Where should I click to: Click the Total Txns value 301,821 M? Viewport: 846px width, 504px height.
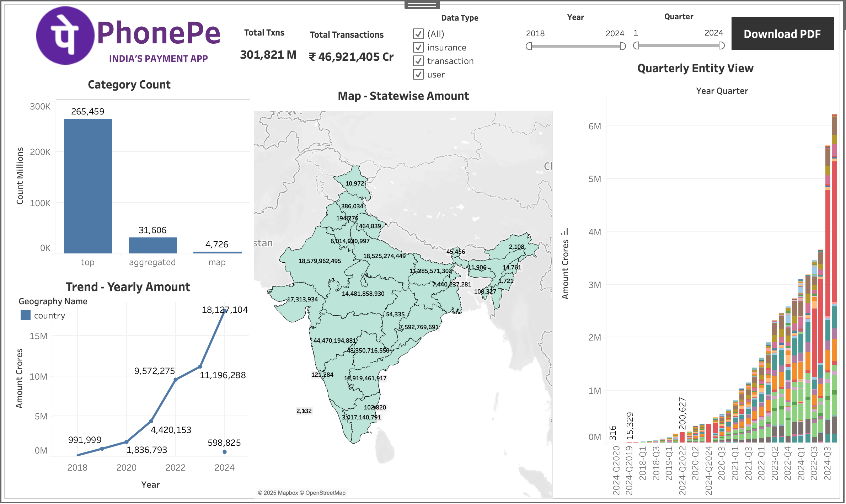268,55
